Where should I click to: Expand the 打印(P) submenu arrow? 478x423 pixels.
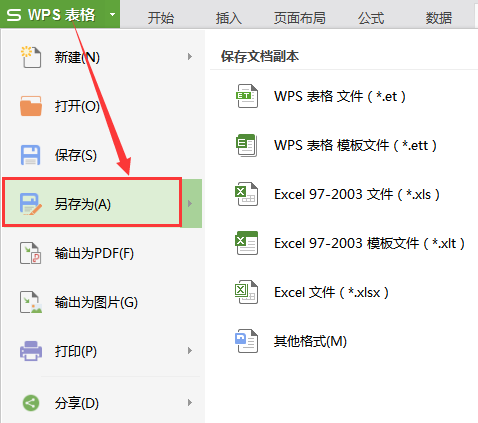190,351
